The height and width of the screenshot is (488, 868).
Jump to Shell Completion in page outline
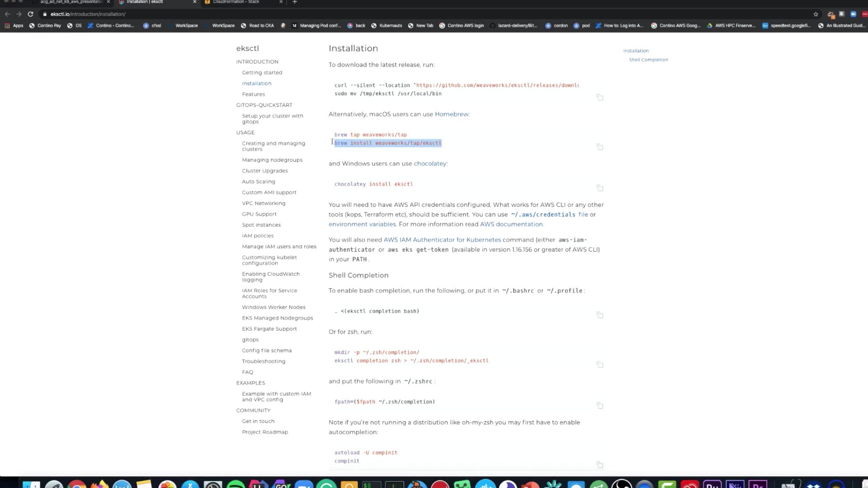coord(648,60)
